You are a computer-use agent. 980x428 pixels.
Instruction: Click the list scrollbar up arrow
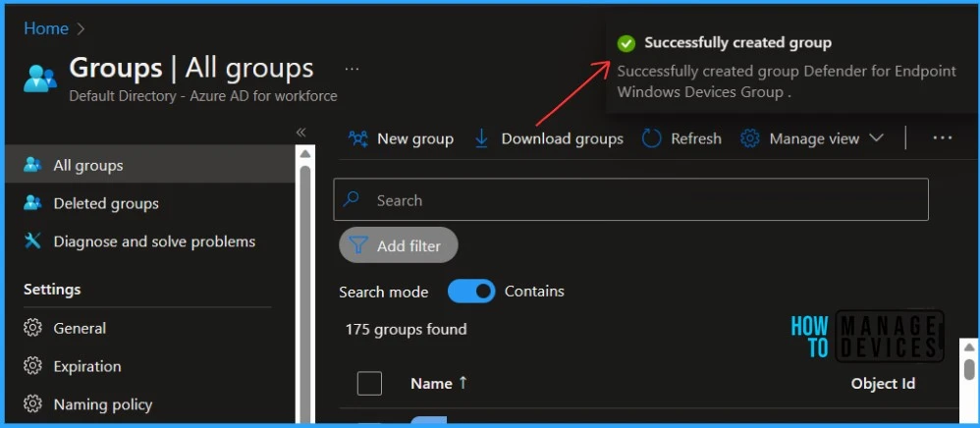tap(969, 348)
